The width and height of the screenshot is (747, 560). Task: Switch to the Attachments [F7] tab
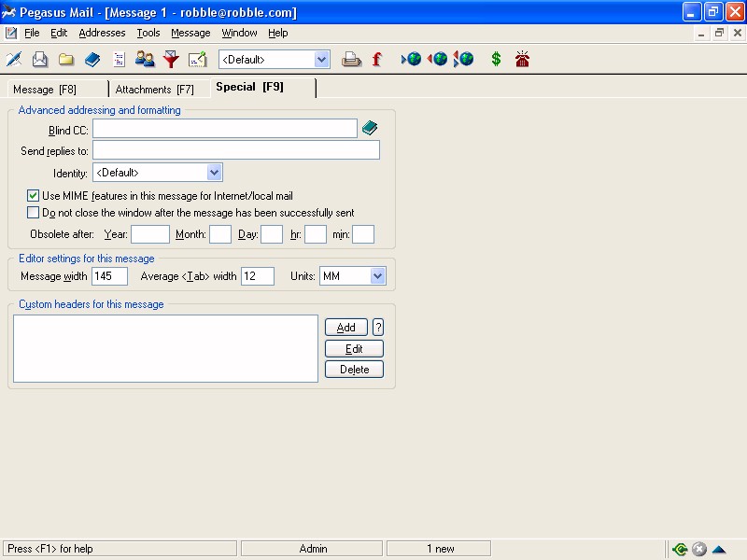point(159,90)
